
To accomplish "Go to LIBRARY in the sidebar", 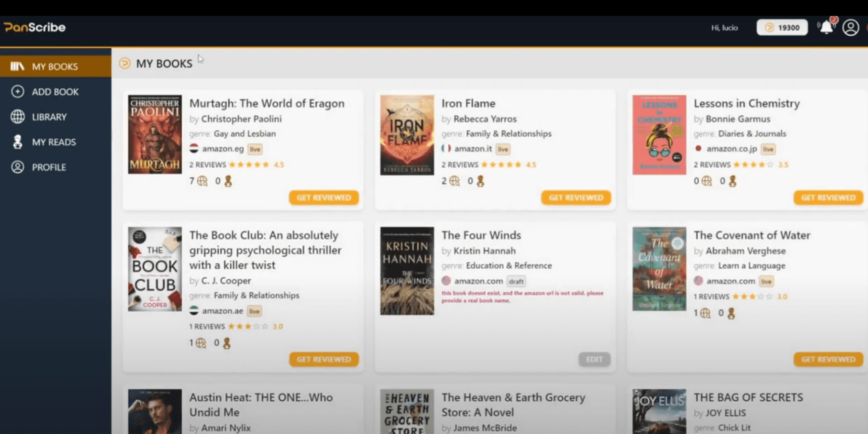I will 55,117.
